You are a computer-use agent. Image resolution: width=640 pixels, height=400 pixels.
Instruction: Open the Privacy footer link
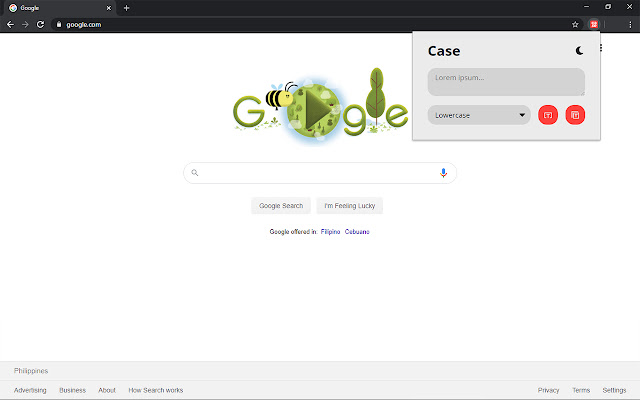[548, 390]
